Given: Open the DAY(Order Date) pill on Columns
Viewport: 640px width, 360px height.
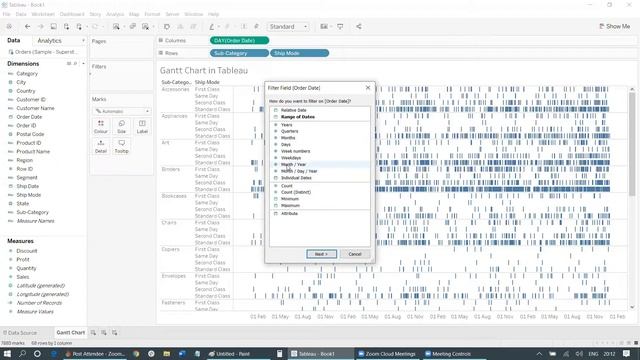Looking at the screenshot, I should click(x=239, y=40).
